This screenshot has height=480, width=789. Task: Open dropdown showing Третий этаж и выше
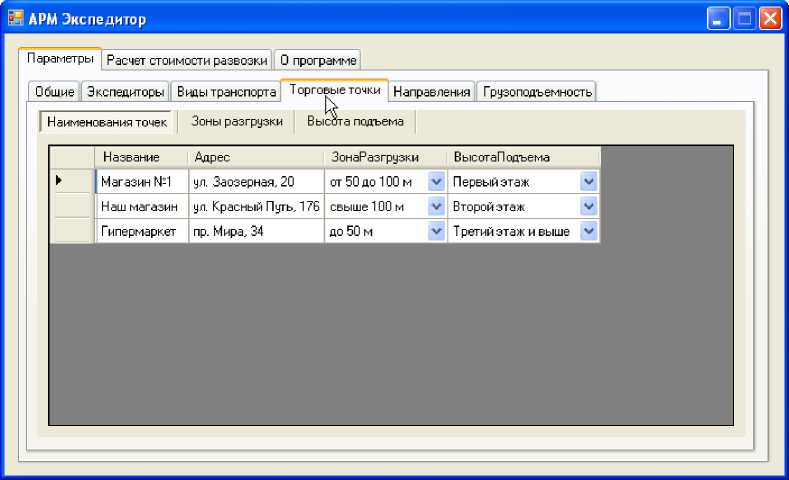coord(589,232)
